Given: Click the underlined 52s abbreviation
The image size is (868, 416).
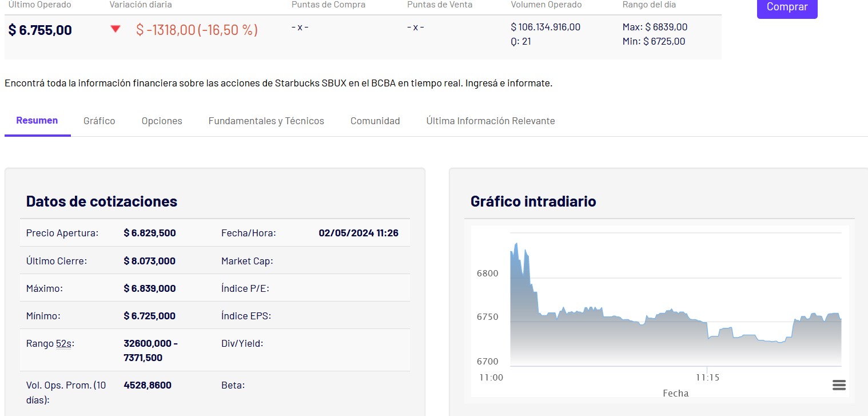Looking at the screenshot, I should [65, 344].
